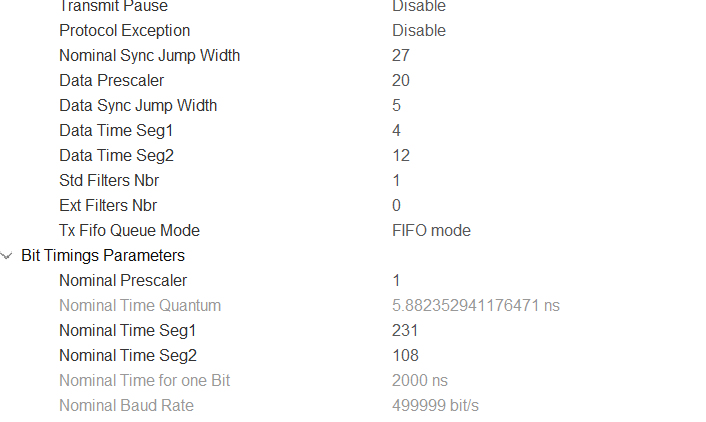
Task: Open Tx Fifo Queue Mode value
Action: (431, 231)
